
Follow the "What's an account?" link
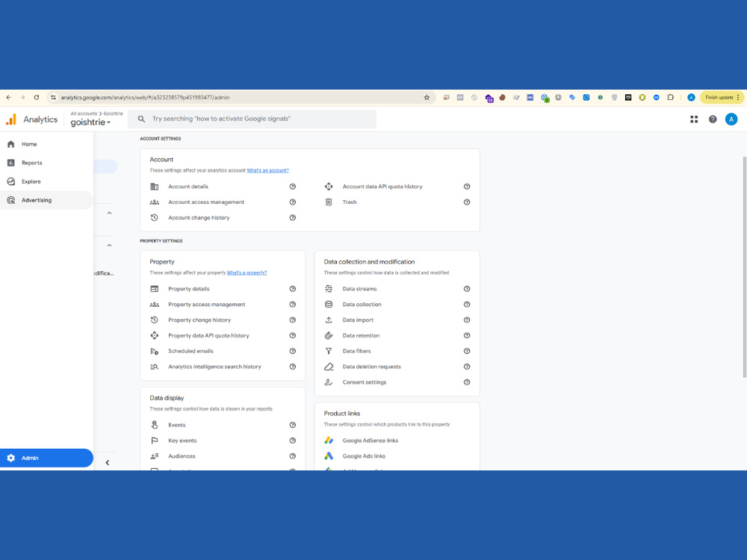pyautogui.click(x=267, y=170)
